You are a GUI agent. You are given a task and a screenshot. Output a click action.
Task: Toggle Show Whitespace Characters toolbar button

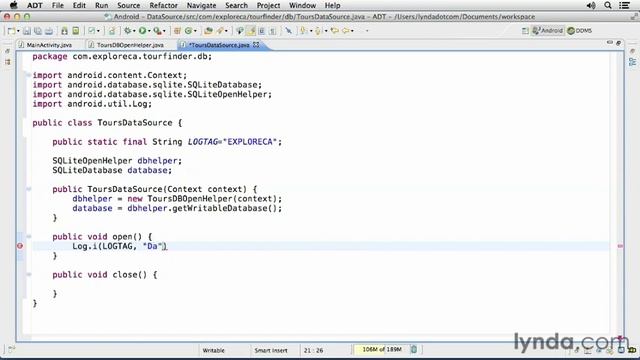(x=273, y=31)
